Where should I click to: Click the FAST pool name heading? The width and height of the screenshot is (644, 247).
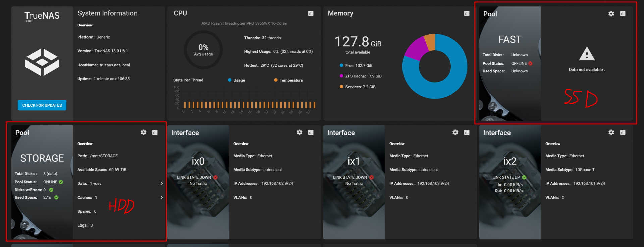click(x=510, y=39)
